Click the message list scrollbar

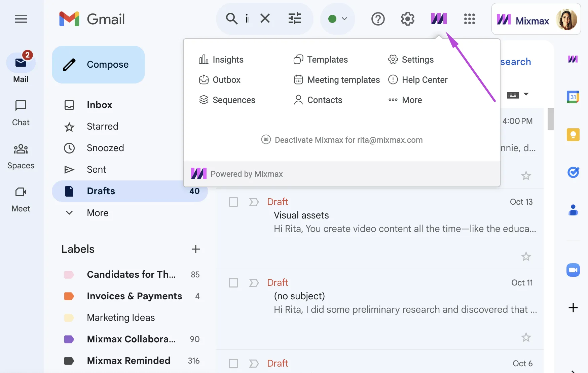click(550, 119)
